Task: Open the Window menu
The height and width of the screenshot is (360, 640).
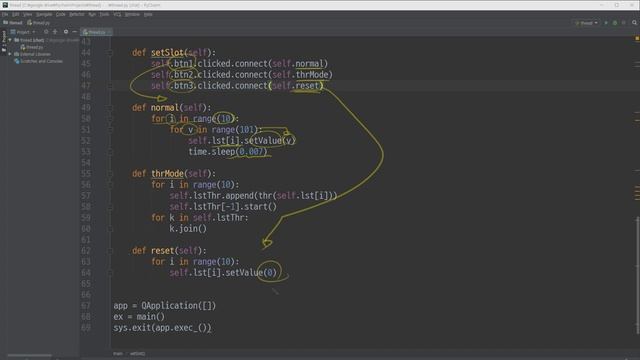Action: click(x=132, y=14)
